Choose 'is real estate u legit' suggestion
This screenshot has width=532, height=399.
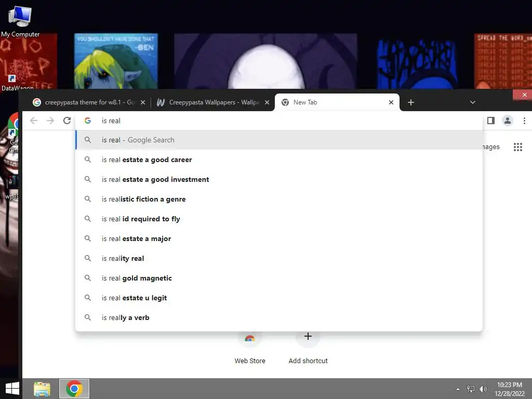pos(279,298)
